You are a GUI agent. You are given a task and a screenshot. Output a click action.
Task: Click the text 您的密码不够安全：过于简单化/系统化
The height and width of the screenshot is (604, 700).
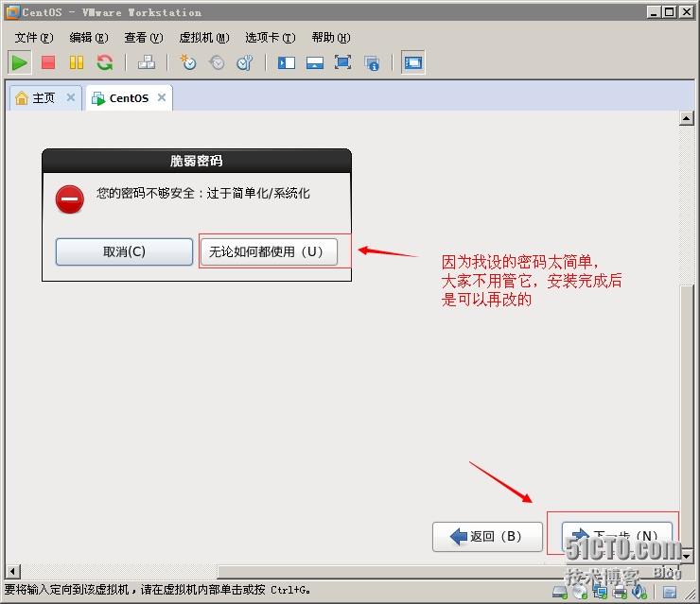(203, 193)
